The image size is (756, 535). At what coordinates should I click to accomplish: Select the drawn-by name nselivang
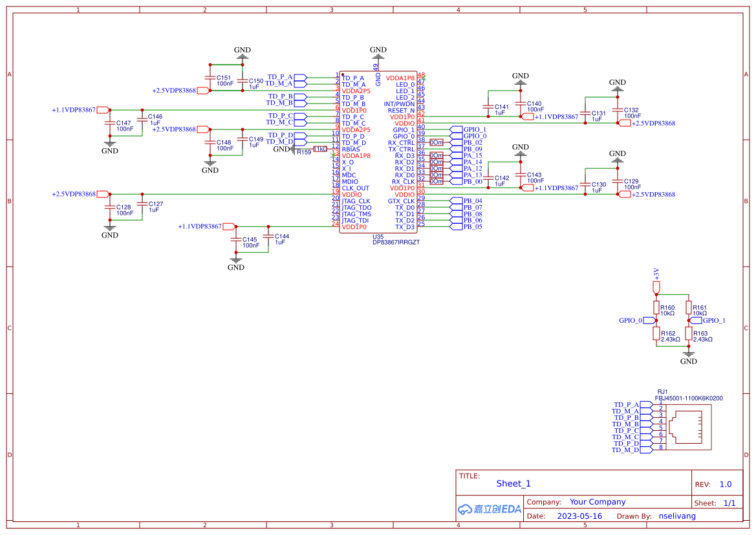coord(677,516)
